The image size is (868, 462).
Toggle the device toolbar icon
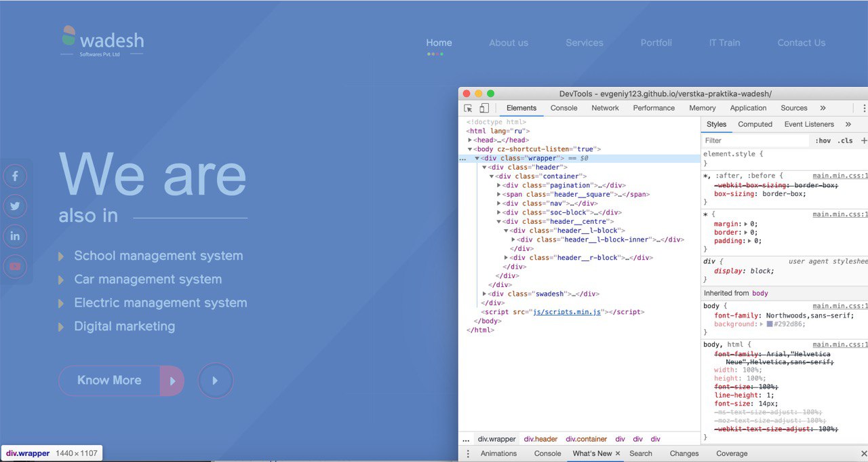pos(484,108)
